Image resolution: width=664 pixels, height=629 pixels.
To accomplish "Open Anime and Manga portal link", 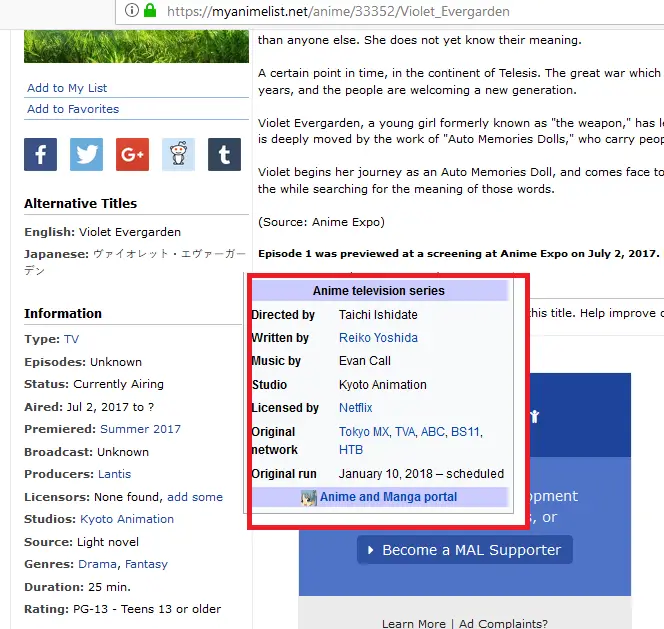I will pos(388,497).
